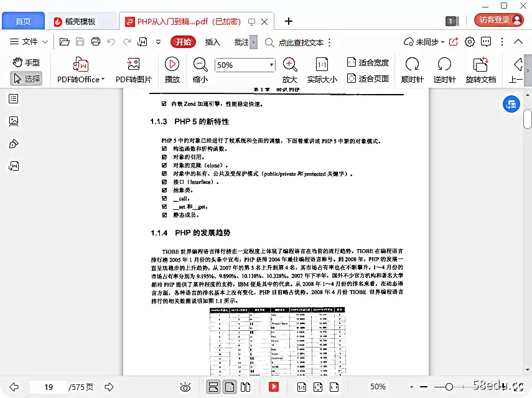Go to previous page arrow in status bar
This screenshot has width=532, height=398.
[x=14, y=387]
